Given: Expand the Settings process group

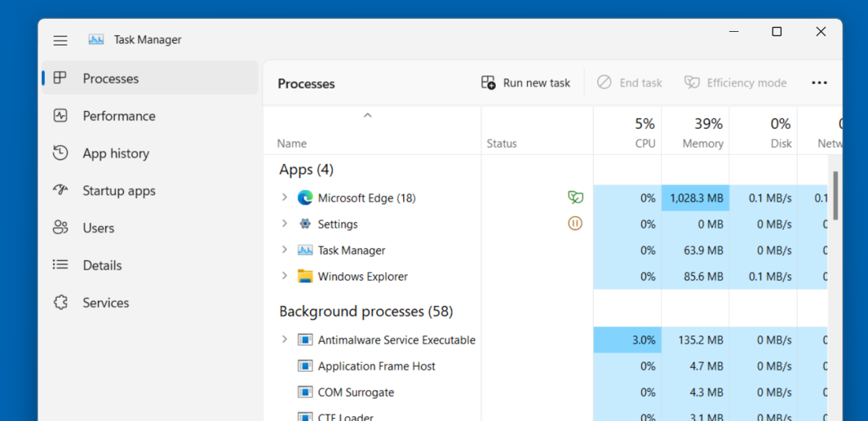Looking at the screenshot, I should pos(285,223).
